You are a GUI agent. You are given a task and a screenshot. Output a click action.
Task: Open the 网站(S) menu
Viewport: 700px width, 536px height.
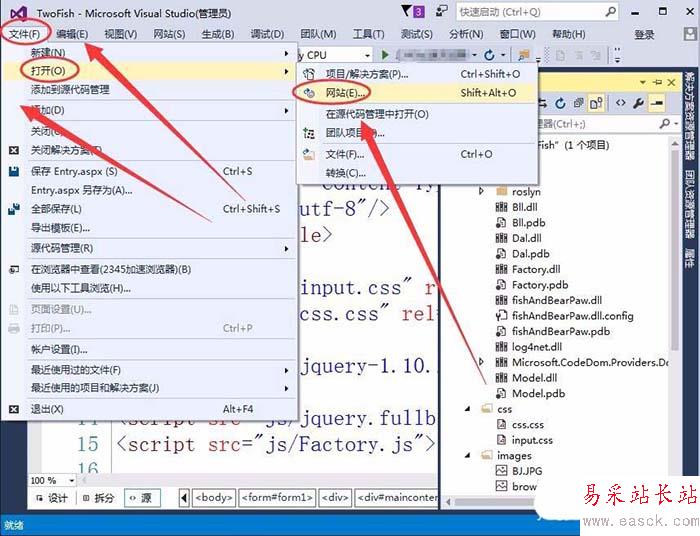169,34
